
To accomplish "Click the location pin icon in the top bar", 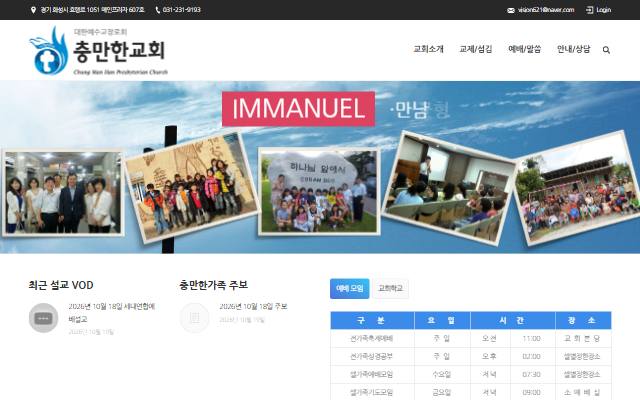I will click(x=33, y=10).
